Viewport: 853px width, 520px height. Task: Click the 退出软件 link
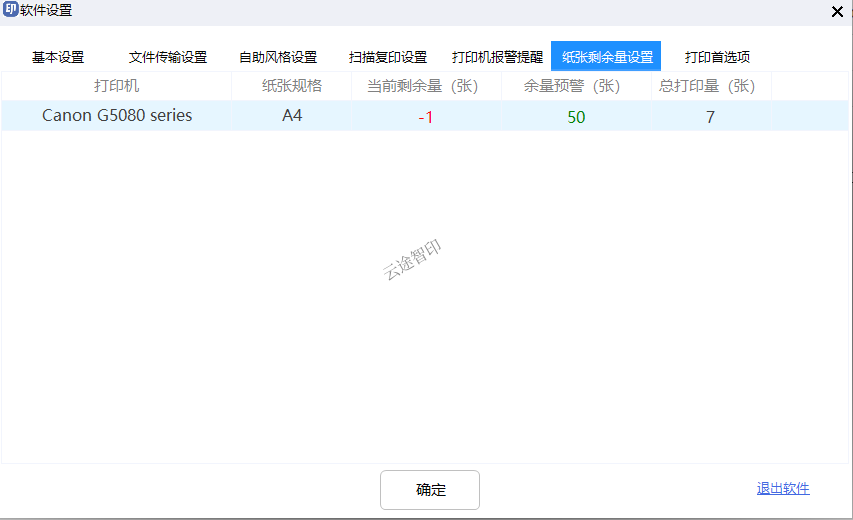783,488
